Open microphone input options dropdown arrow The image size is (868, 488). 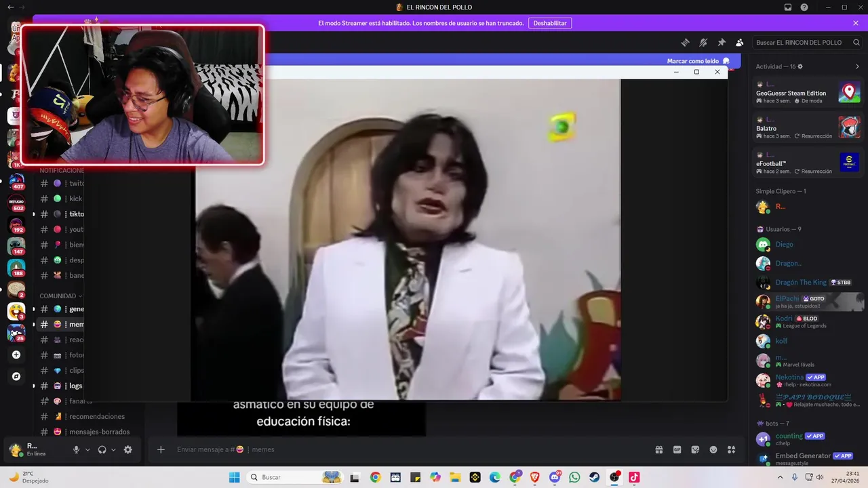point(87,449)
